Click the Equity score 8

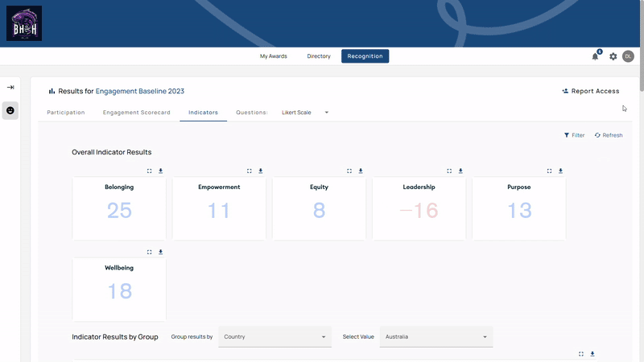point(319,211)
